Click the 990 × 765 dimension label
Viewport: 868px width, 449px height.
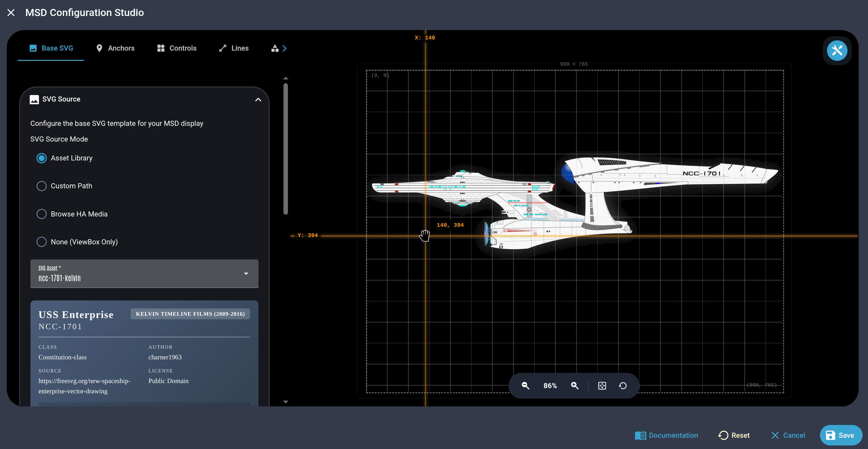point(574,64)
